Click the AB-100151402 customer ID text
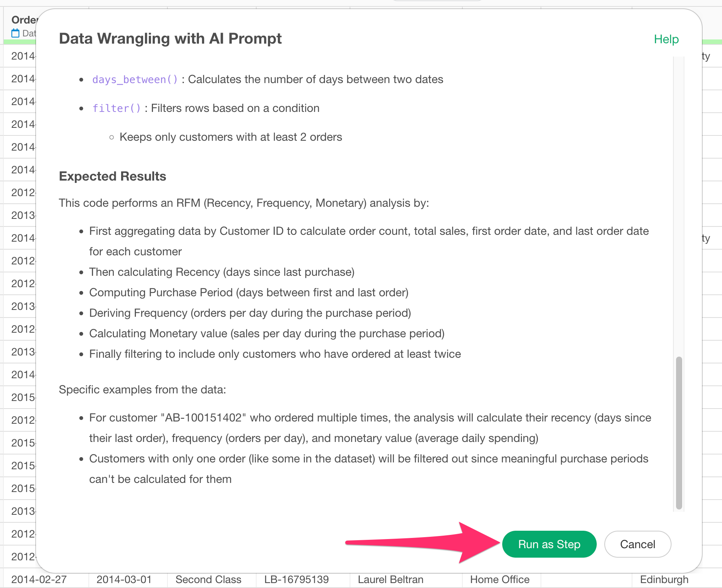722x588 pixels. click(x=203, y=418)
